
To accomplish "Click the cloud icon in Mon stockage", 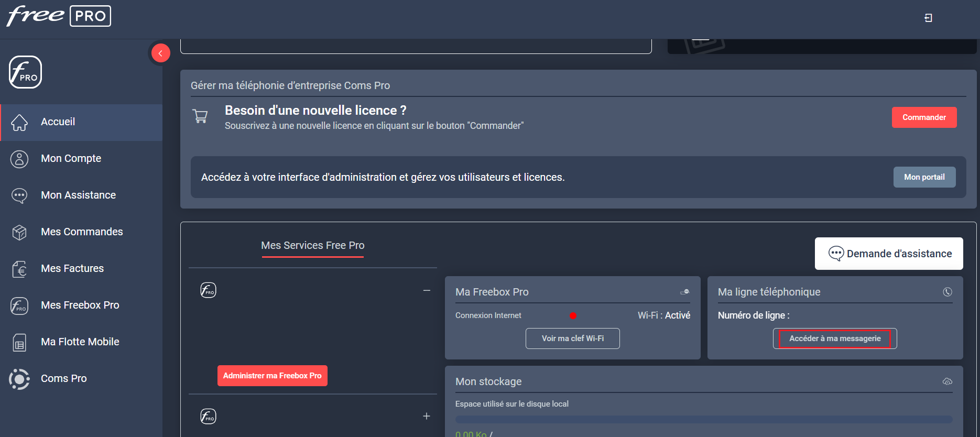I will pos(948,381).
